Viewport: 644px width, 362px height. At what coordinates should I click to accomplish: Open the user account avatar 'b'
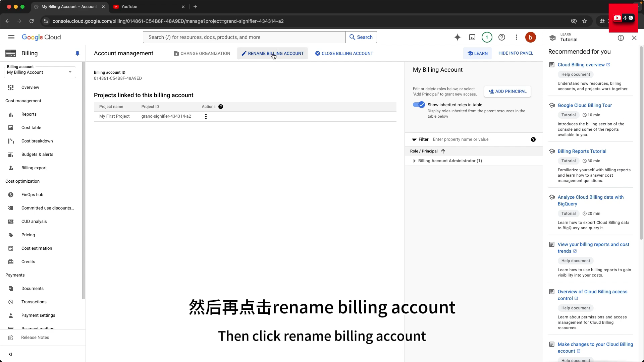[x=531, y=37]
